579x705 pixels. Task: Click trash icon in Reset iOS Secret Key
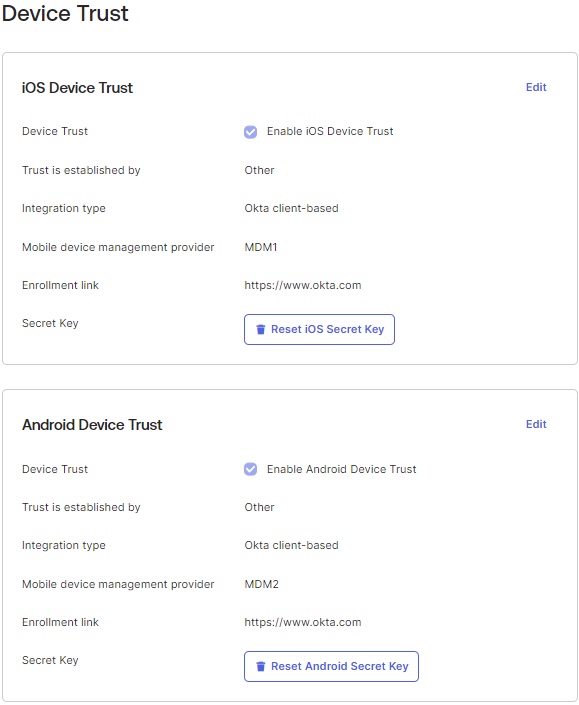tap(260, 330)
